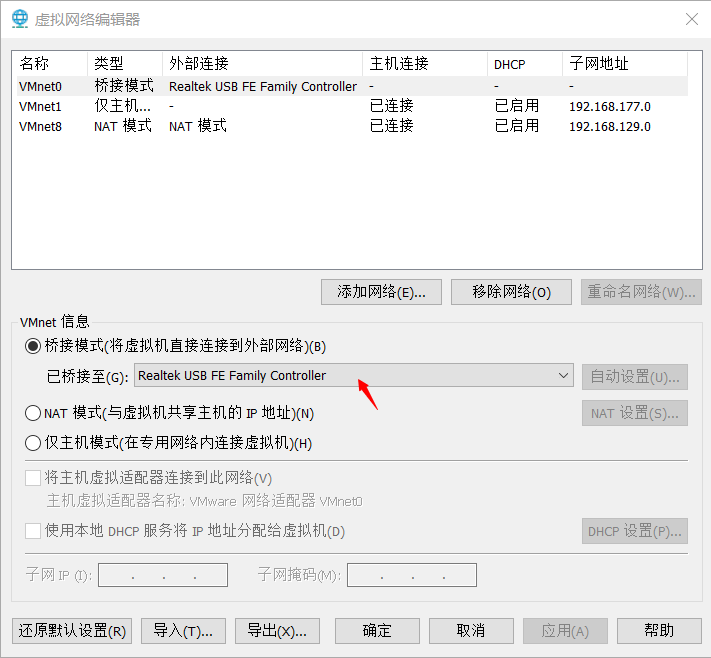The height and width of the screenshot is (658, 711).
Task: Select the VMnet0 row
Action: [352, 86]
